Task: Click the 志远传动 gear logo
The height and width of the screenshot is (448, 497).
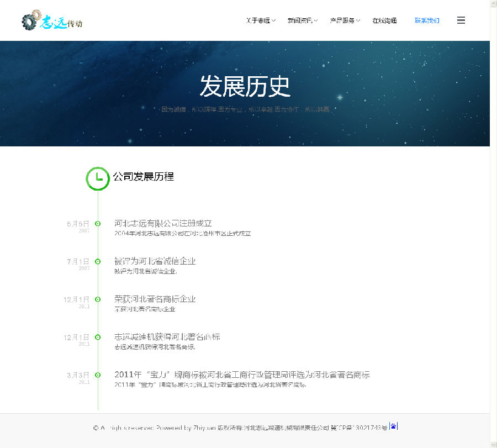Action: coord(51,20)
